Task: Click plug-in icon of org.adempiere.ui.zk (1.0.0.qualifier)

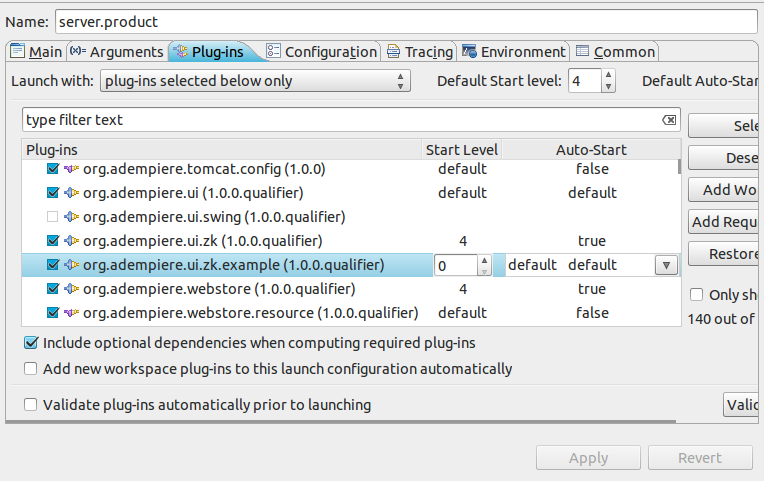Action: 72,241
